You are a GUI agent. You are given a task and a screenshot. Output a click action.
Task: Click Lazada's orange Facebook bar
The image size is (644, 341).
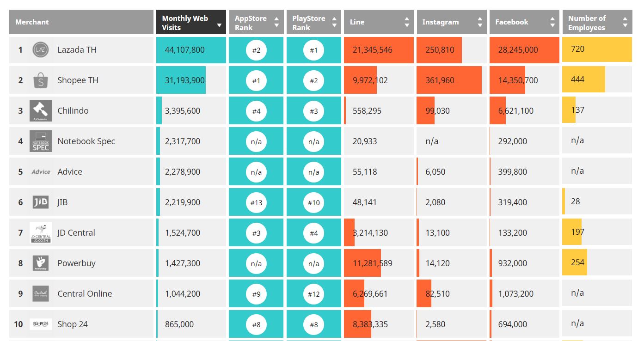[x=524, y=50]
